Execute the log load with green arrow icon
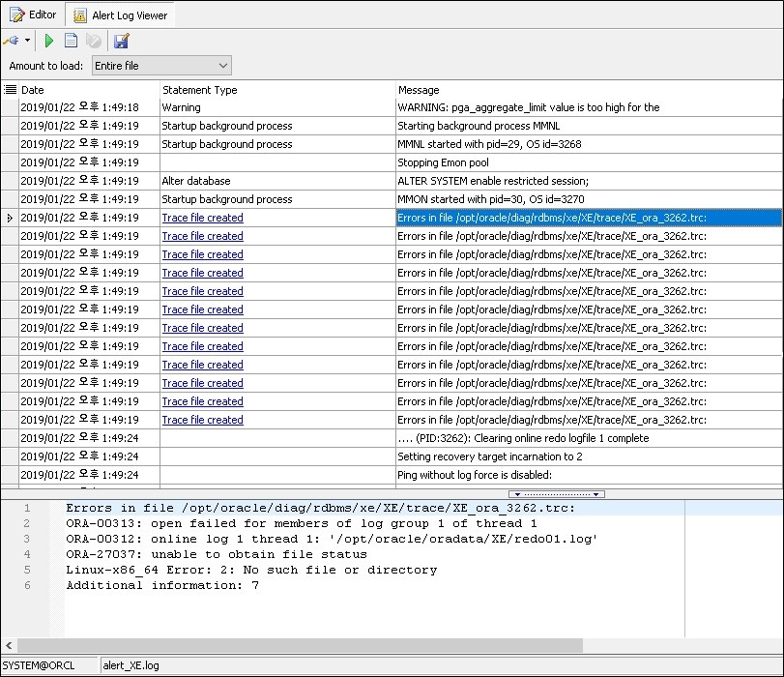784x677 pixels. 48,41
